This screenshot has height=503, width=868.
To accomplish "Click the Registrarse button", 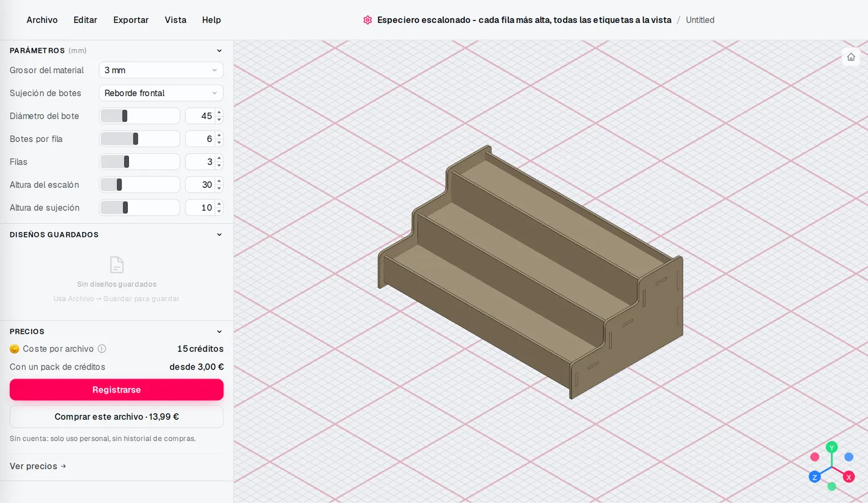I will 117,389.
